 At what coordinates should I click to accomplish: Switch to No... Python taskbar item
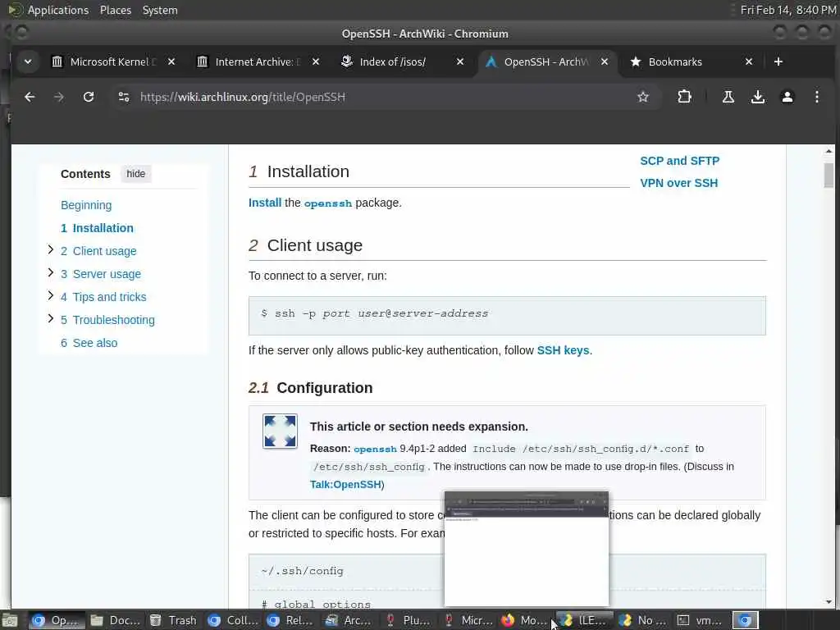(x=642, y=620)
